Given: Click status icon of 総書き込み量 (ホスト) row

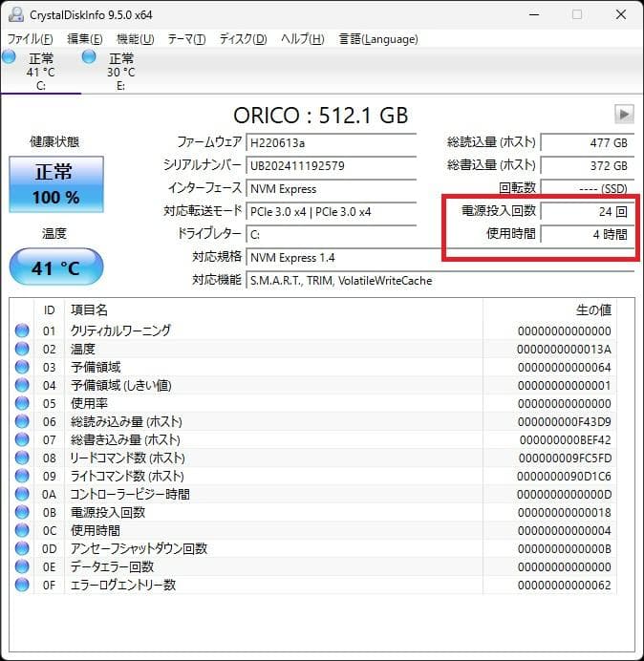Looking at the screenshot, I should (22, 439).
